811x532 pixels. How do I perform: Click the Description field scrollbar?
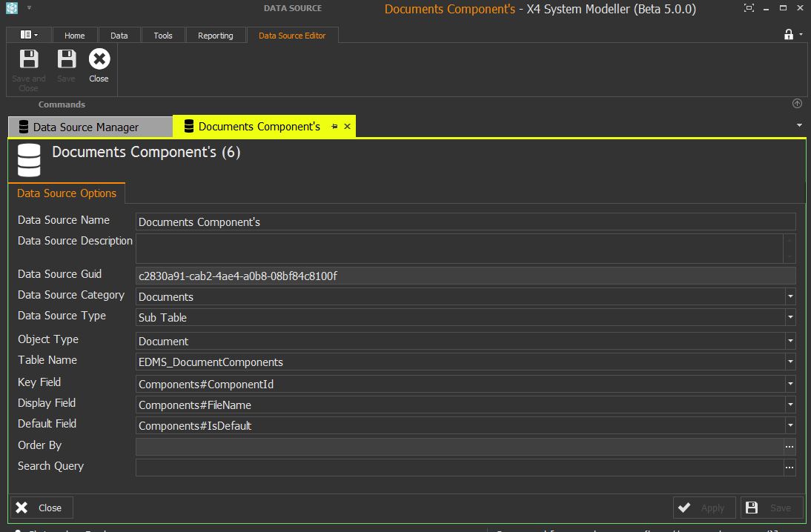pyautogui.click(x=790, y=249)
